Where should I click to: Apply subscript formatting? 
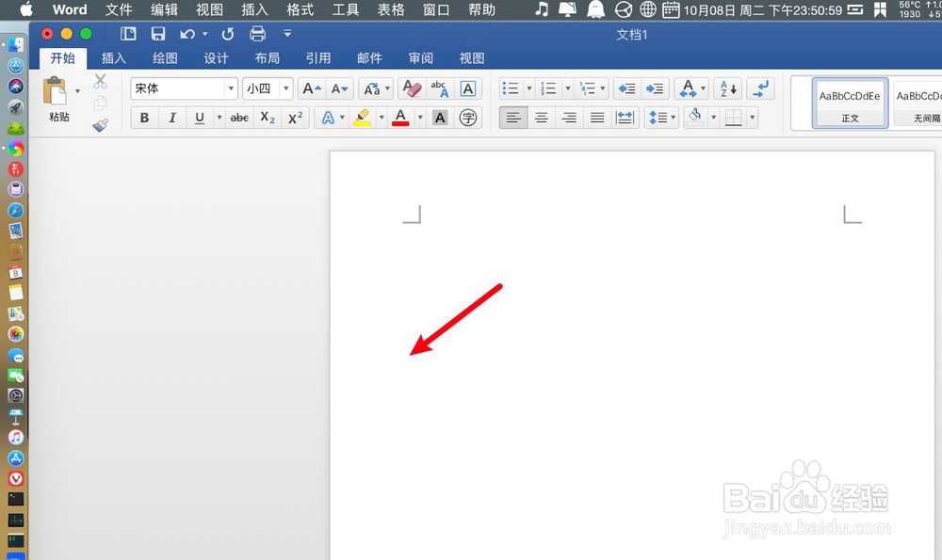point(268,118)
